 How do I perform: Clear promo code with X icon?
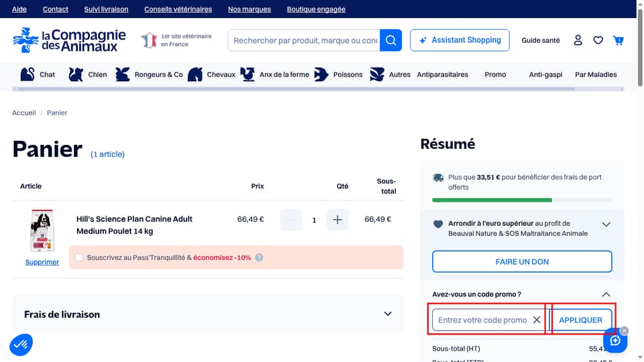[537, 320]
